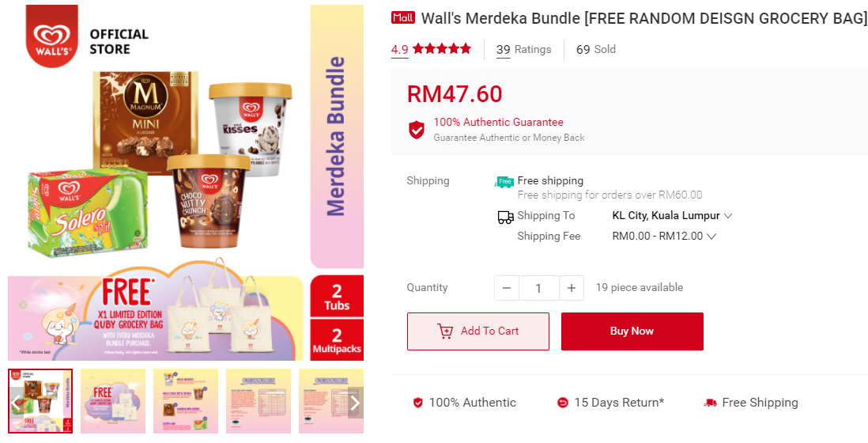
Task: Increase quantity with the plus button
Action: [572, 288]
